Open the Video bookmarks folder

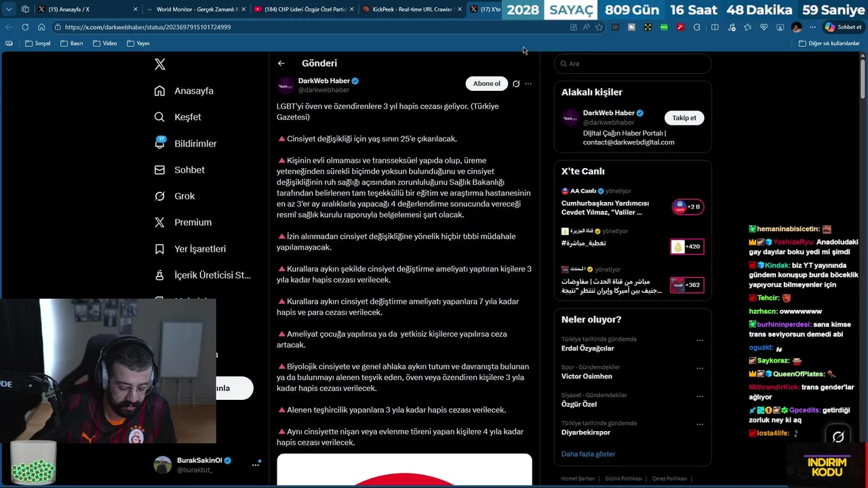point(104,43)
